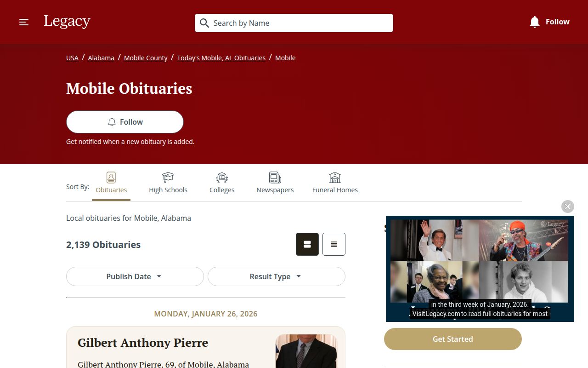
Task: Expand the Publish Date dropdown
Action: point(135,276)
